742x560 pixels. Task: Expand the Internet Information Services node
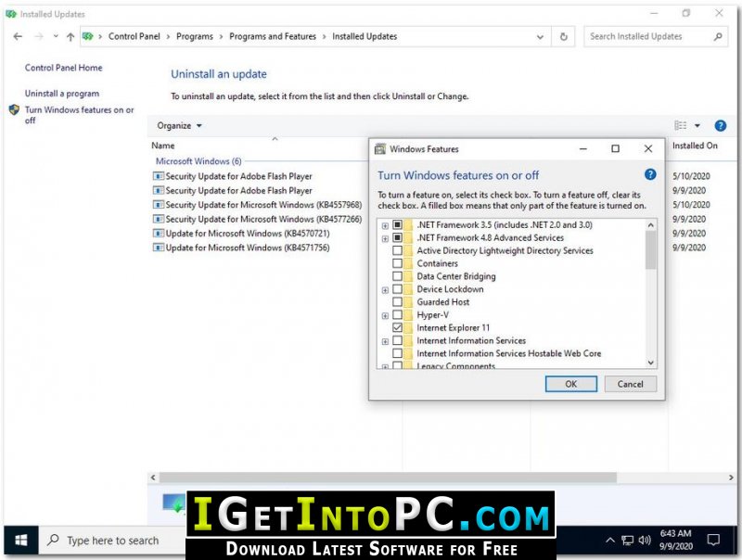pos(385,341)
